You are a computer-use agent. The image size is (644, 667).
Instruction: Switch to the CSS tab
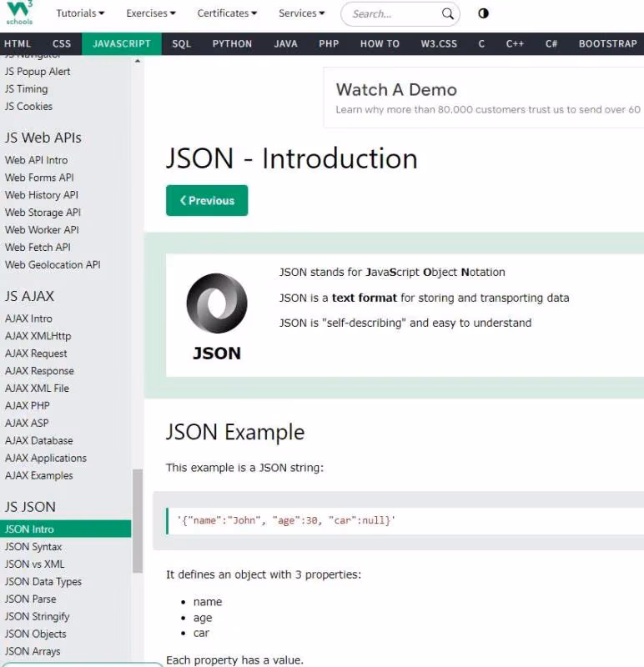pyautogui.click(x=62, y=44)
